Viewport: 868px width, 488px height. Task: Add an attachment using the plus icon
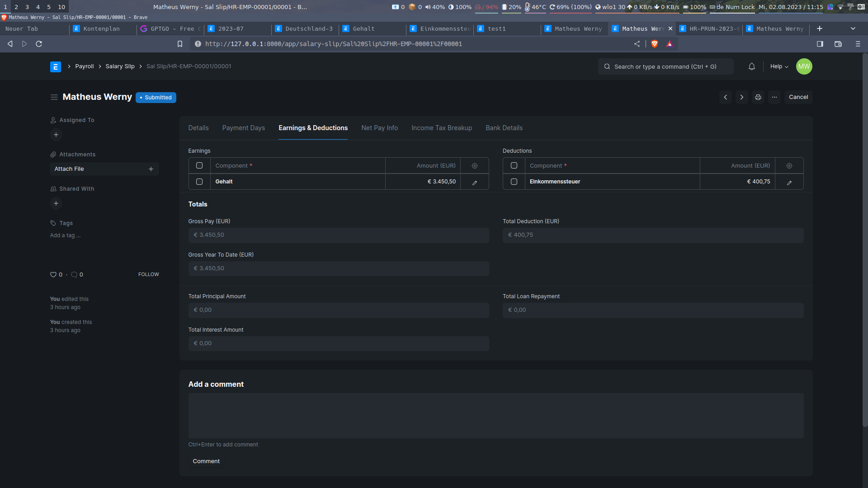(x=151, y=169)
